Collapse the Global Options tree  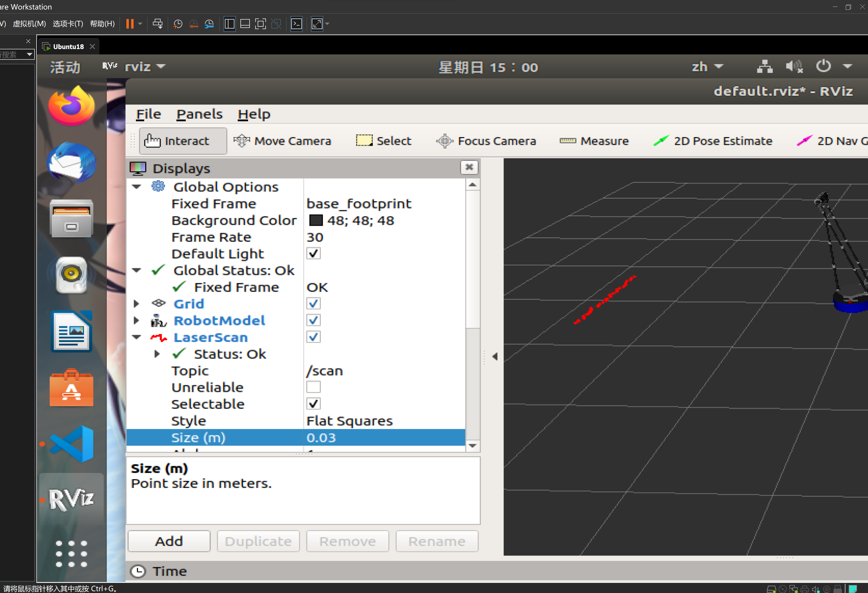137,186
